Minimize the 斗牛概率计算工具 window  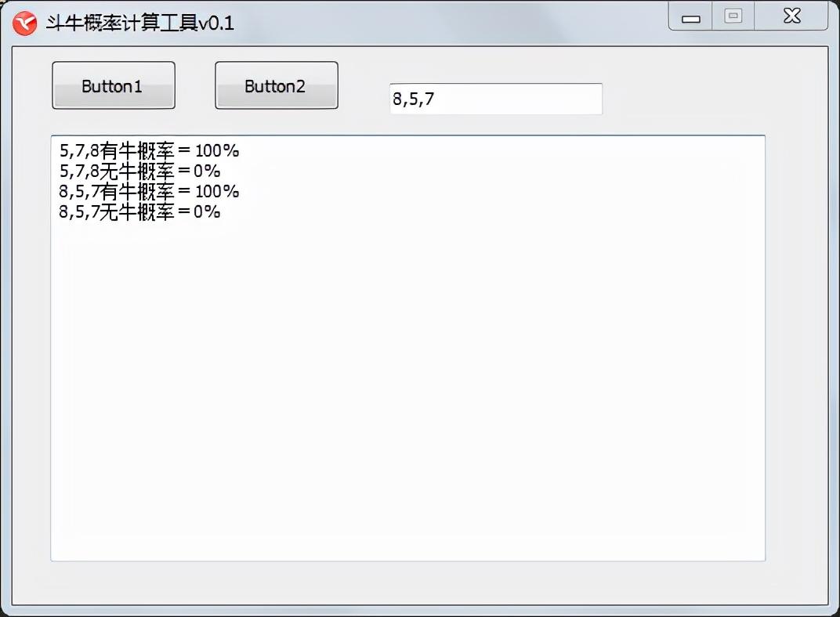pyautogui.click(x=690, y=16)
